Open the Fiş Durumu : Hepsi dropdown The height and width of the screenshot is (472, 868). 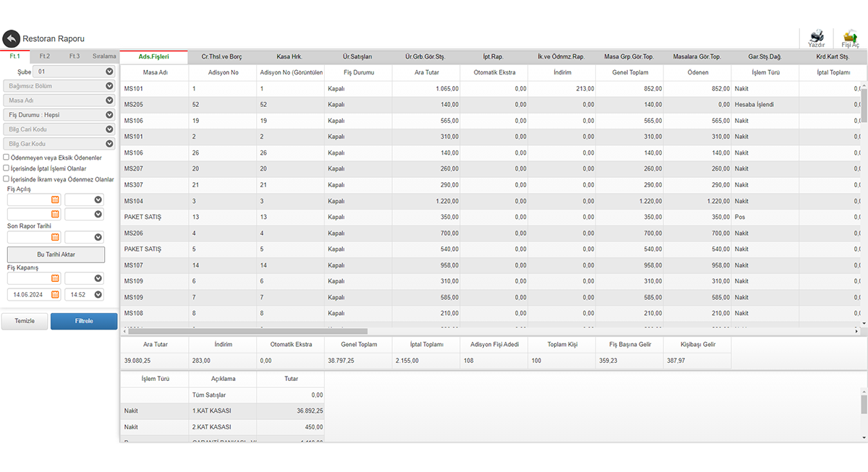point(109,115)
